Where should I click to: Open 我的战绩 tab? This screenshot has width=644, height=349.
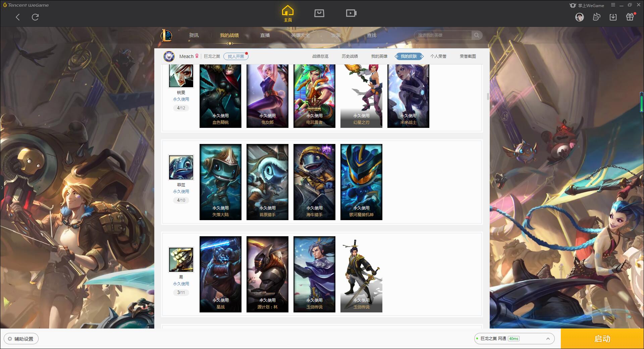tap(229, 35)
